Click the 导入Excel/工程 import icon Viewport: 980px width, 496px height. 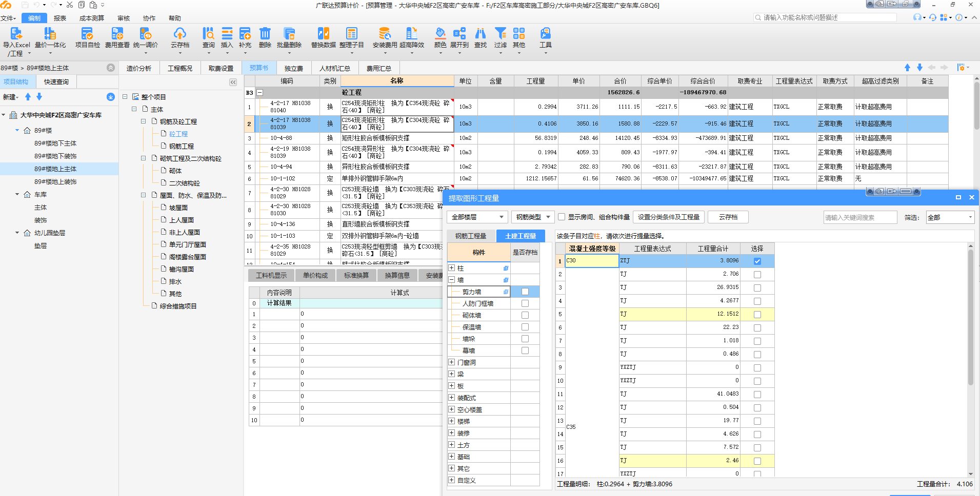(16, 34)
